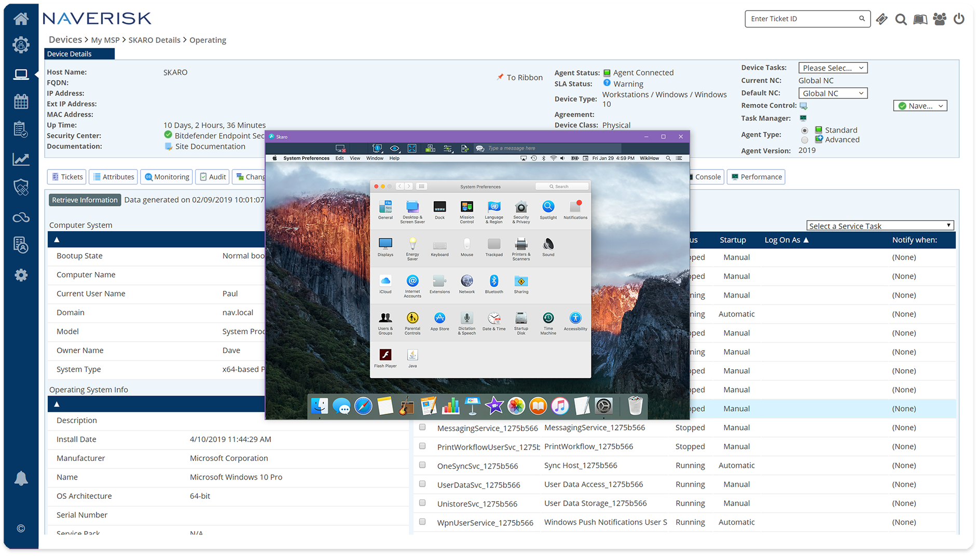977x560 pixels.
Task: Tick the checkbox for OneSyncSvc_1275b566
Action: click(422, 465)
